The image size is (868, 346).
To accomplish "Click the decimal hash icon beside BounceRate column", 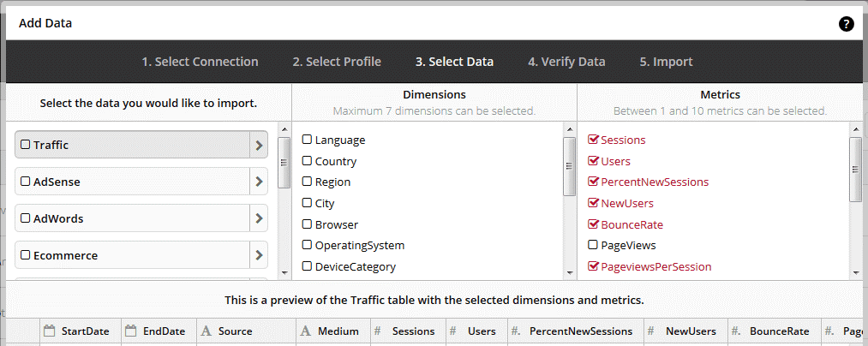I will 737,331.
